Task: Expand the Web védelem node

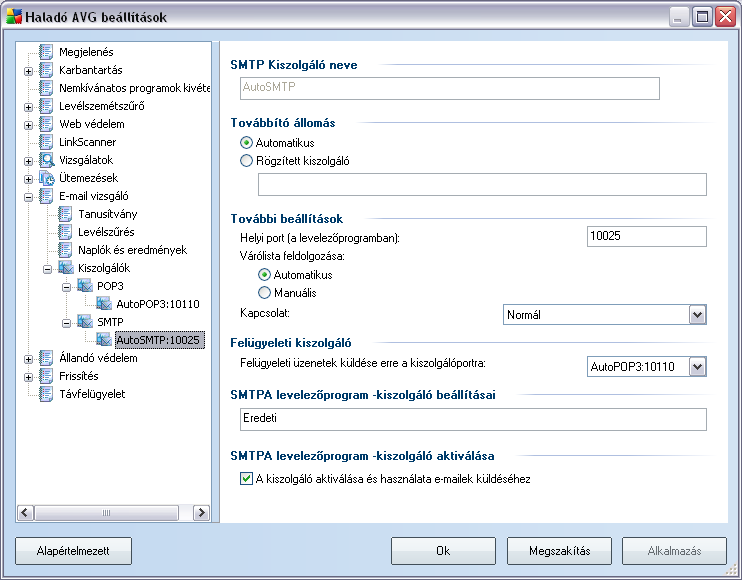Action: (28, 125)
